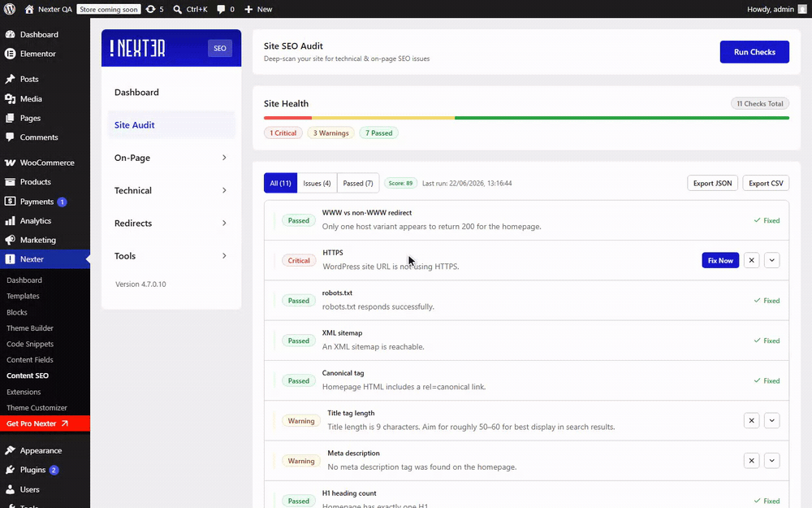Click the admin avatar in top bar

(x=802, y=9)
